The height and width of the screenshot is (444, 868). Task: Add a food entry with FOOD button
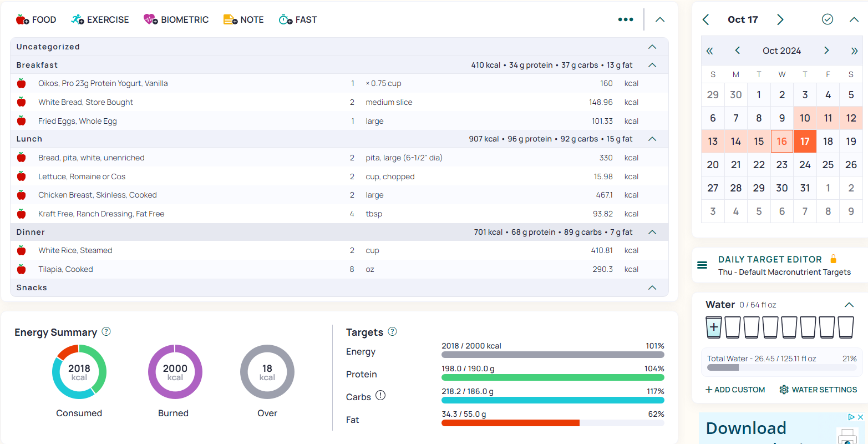click(x=36, y=19)
